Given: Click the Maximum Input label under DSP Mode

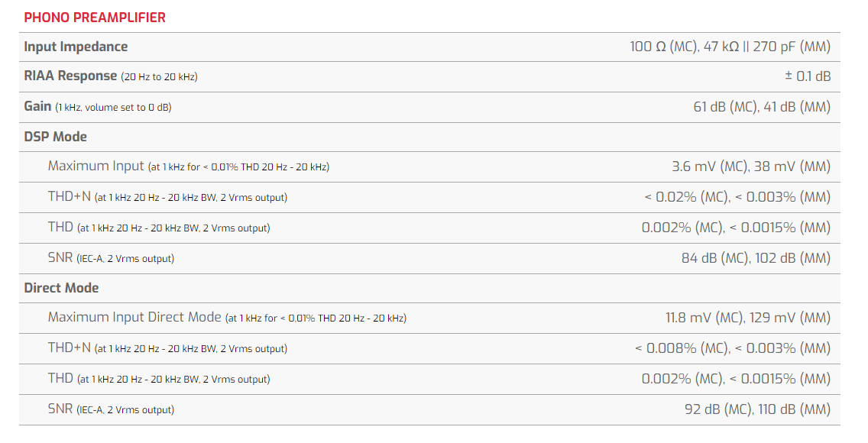Looking at the screenshot, I should pyautogui.click(x=96, y=166).
